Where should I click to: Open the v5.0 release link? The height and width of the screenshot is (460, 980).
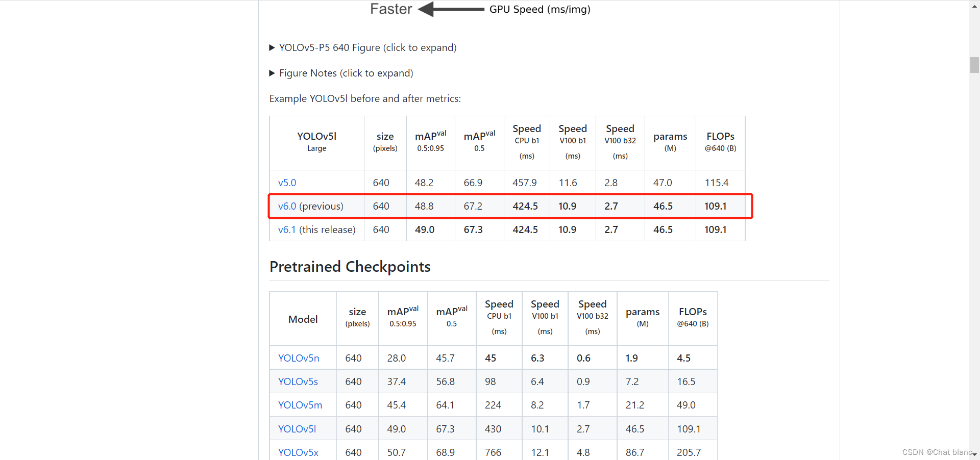point(287,183)
